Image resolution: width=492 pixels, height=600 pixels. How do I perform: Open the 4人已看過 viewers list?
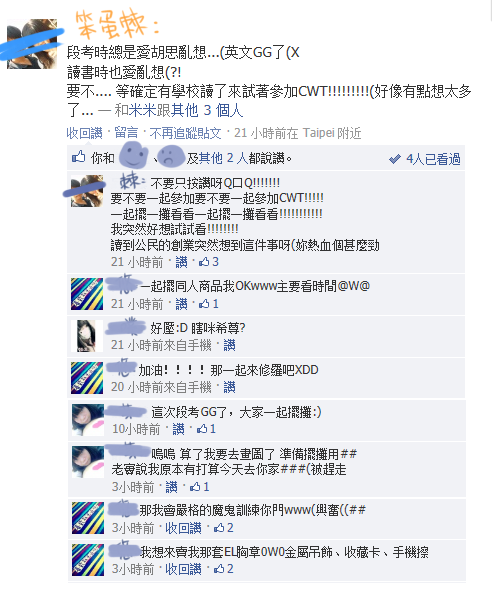pos(433,159)
